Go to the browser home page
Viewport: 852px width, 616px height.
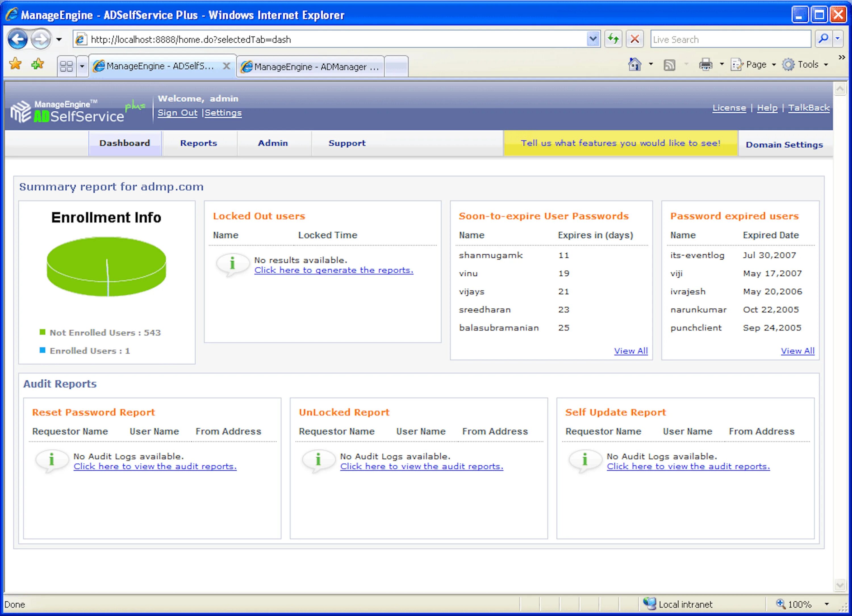click(635, 64)
